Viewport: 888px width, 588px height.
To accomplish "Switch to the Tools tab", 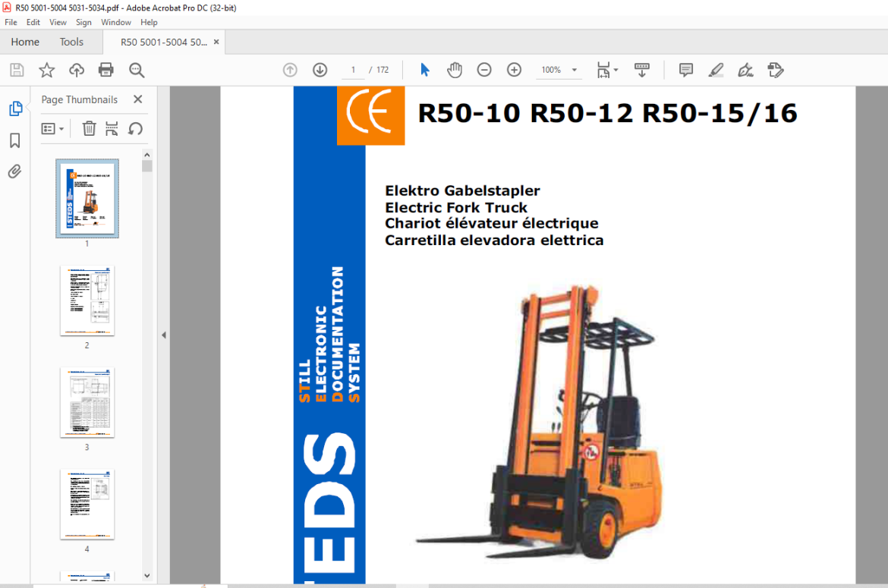I will (x=71, y=42).
